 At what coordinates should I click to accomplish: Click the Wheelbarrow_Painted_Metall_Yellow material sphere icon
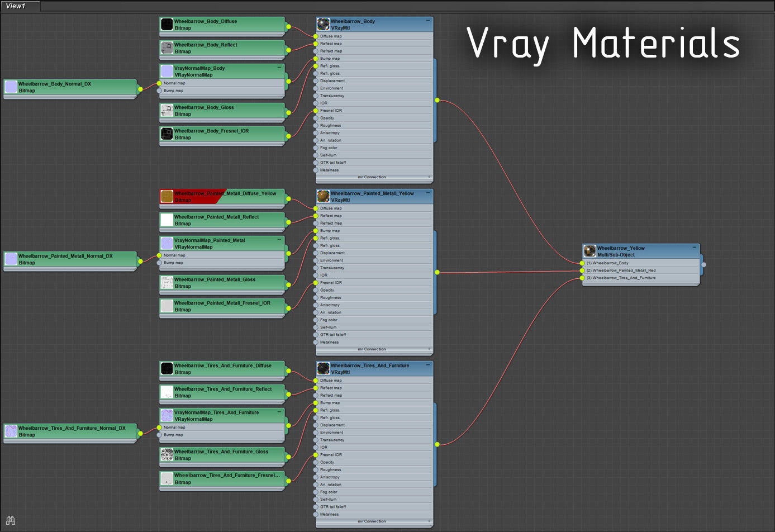[x=323, y=197]
